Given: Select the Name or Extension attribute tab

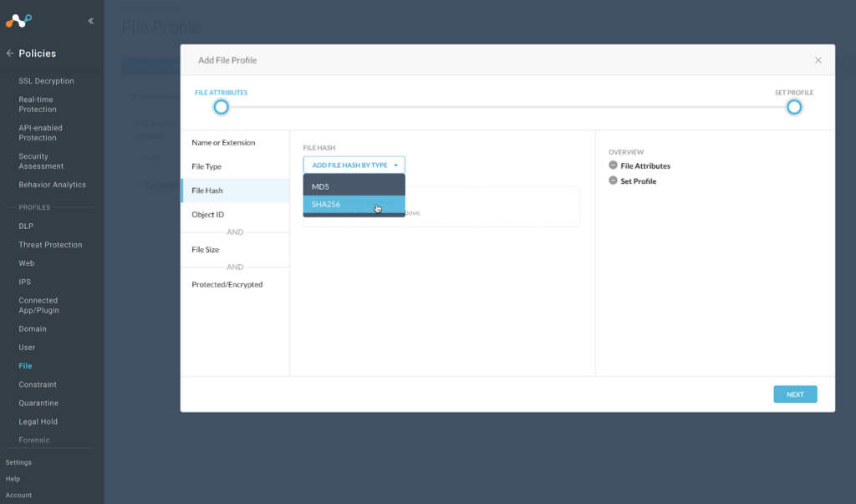Looking at the screenshot, I should click(x=235, y=143).
